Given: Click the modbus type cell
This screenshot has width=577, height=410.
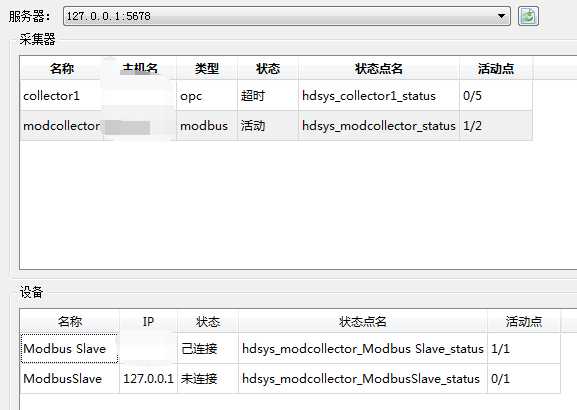Looking at the screenshot, I should click(x=207, y=126).
